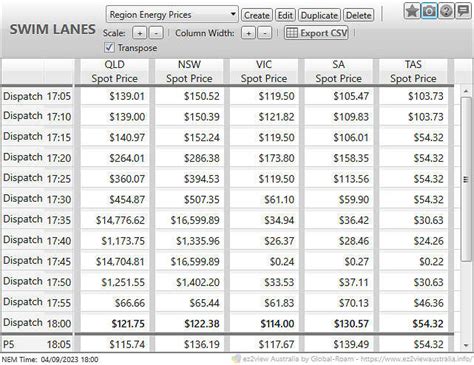Image resolution: width=474 pixels, height=365 pixels.
Task: Select the NSW Spot Price column header
Action: (189, 71)
